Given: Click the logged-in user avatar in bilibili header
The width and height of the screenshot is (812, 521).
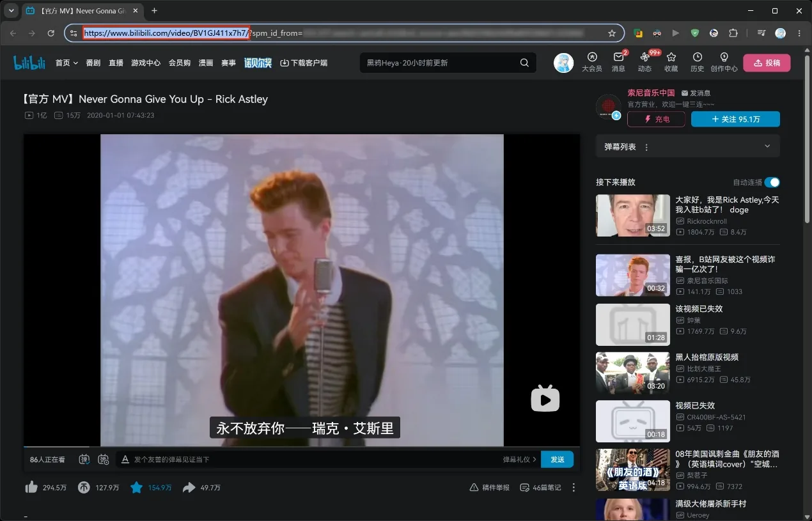Looking at the screenshot, I should pos(563,63).
